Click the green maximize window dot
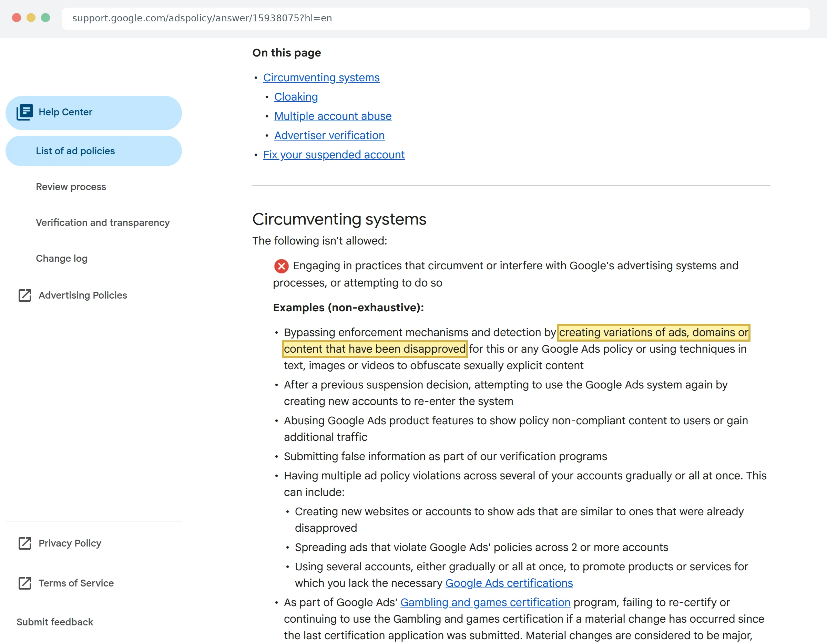This screenshot has width=827, height=644. tap(45, 18)
